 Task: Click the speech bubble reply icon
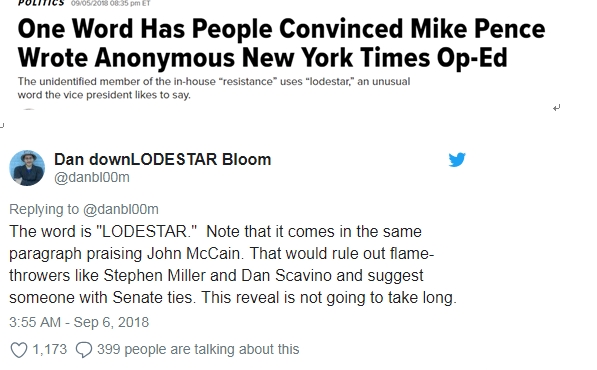tap(84, 350)
